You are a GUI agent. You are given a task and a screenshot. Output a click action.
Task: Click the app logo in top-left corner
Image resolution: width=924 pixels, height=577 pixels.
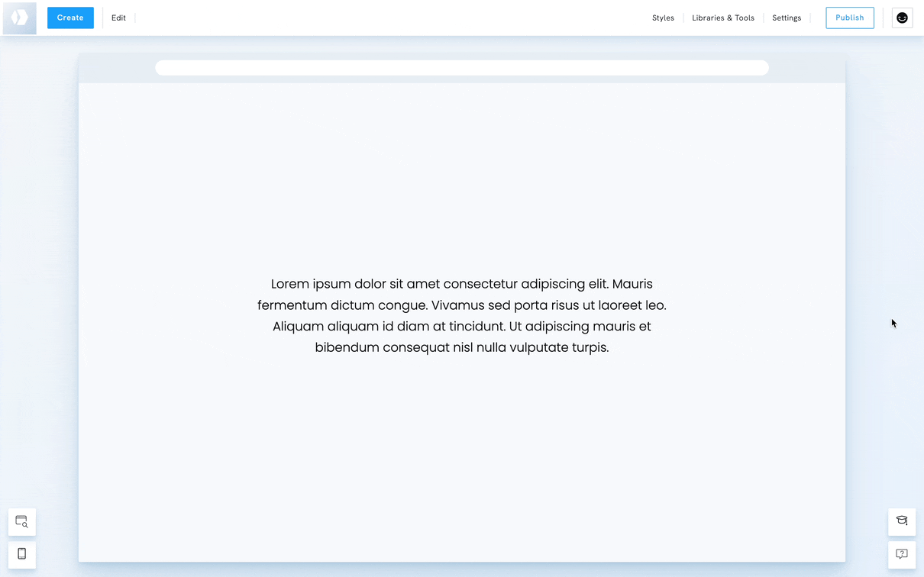point(20,18)
